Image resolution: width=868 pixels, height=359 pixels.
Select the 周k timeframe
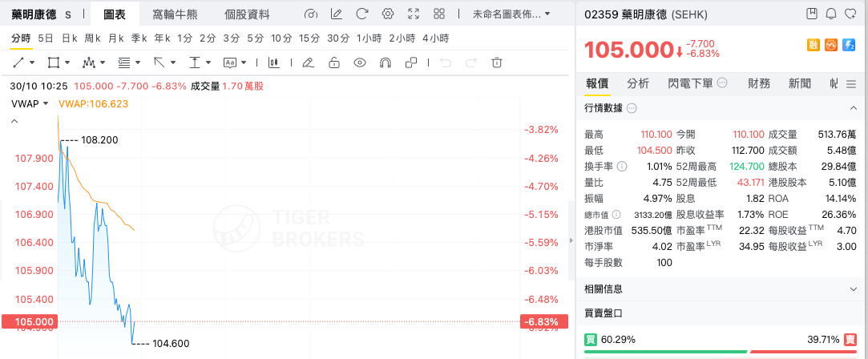coord(92,38)
